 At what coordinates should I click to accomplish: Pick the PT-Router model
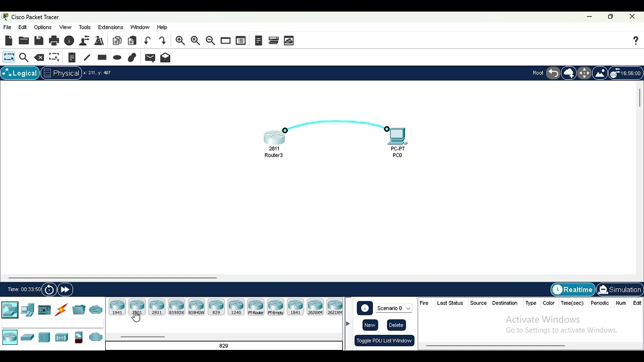click(x=256, y=307)
